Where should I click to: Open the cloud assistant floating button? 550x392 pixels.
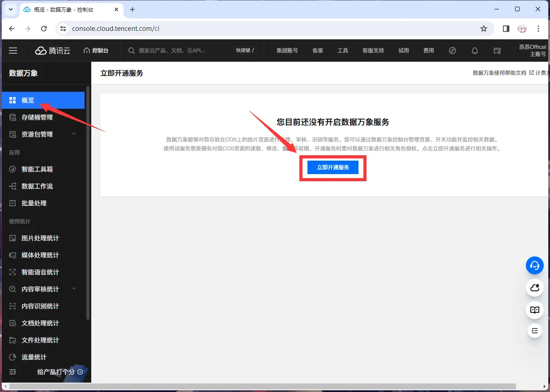coord(534,288)
